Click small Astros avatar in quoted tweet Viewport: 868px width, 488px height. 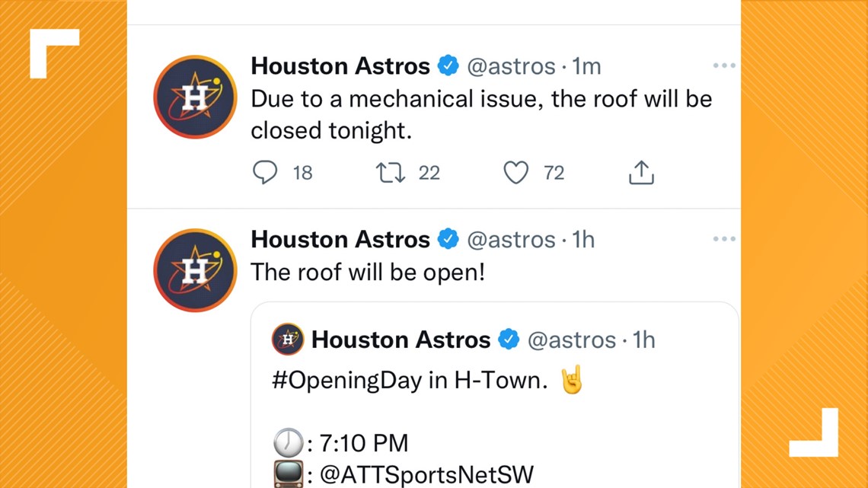[x=288, y=340]
